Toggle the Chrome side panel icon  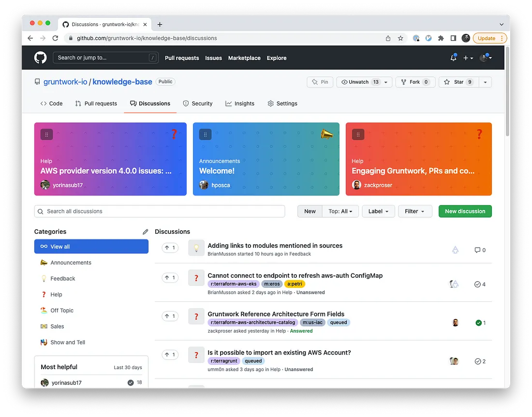tap(453, 38)
